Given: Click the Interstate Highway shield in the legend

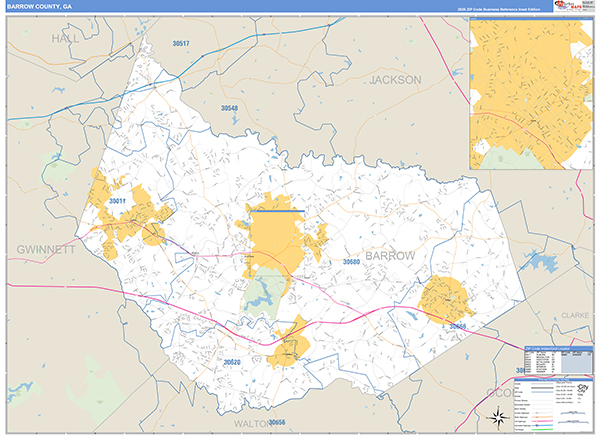Looking at the screenshot, I should [537, 425].
